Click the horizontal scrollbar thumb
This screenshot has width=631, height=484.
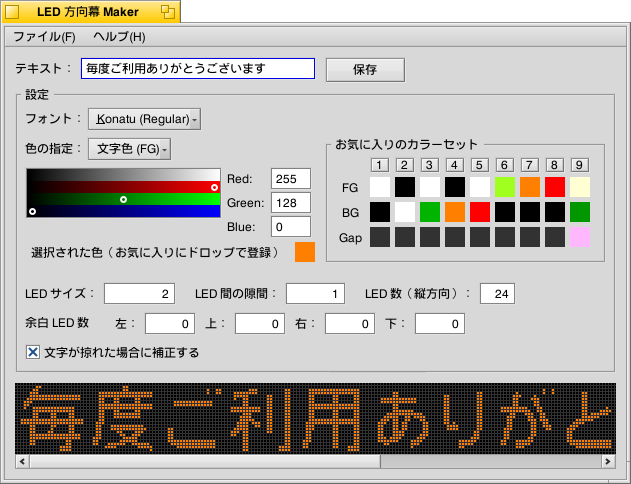[x=205, y=461]
